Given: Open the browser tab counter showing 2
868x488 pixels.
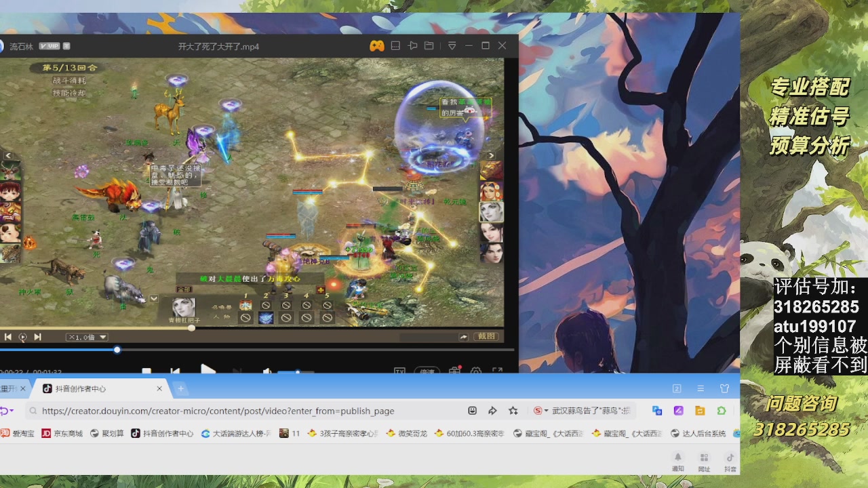Looking at the screenshot, I should [x=676, y=388].
